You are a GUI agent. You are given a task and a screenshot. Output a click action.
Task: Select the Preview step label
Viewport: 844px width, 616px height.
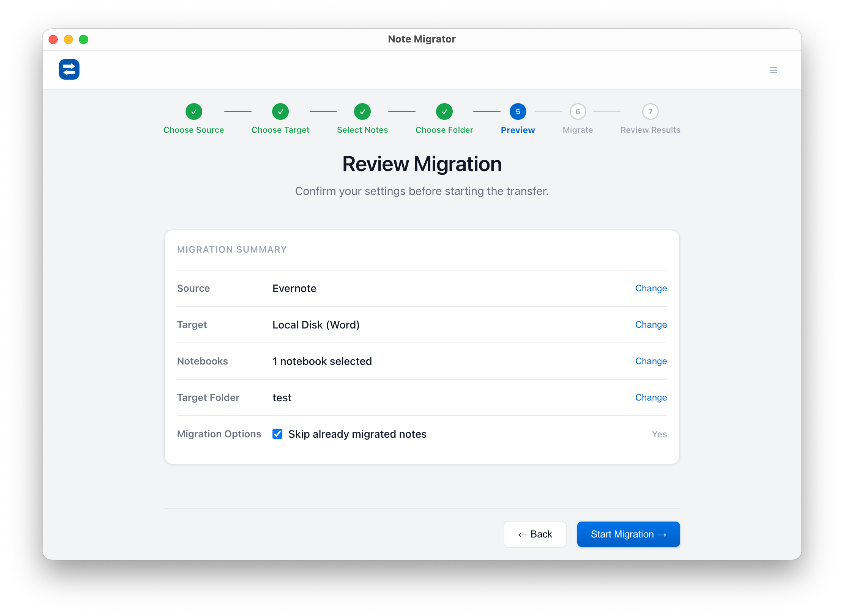tap(518, 130)
